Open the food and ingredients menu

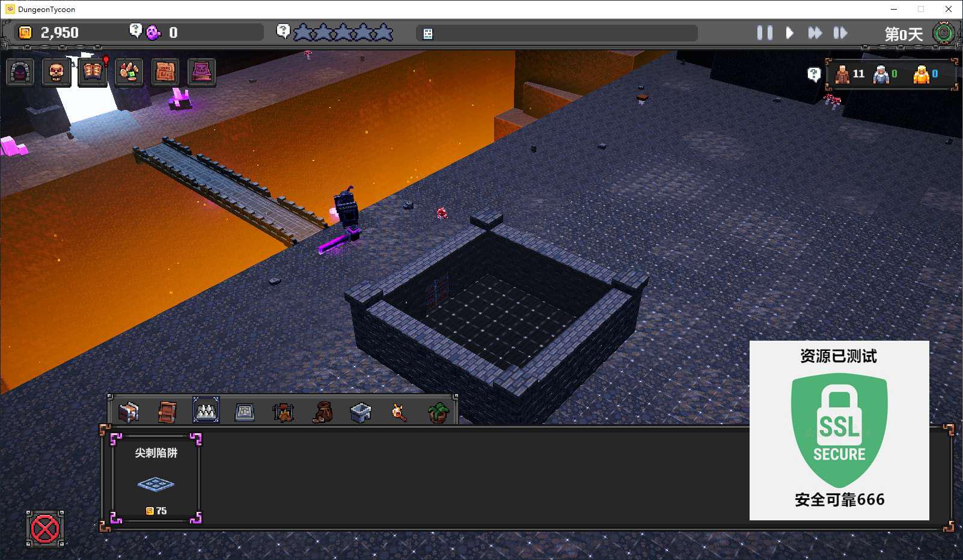(x=129, y=73)
